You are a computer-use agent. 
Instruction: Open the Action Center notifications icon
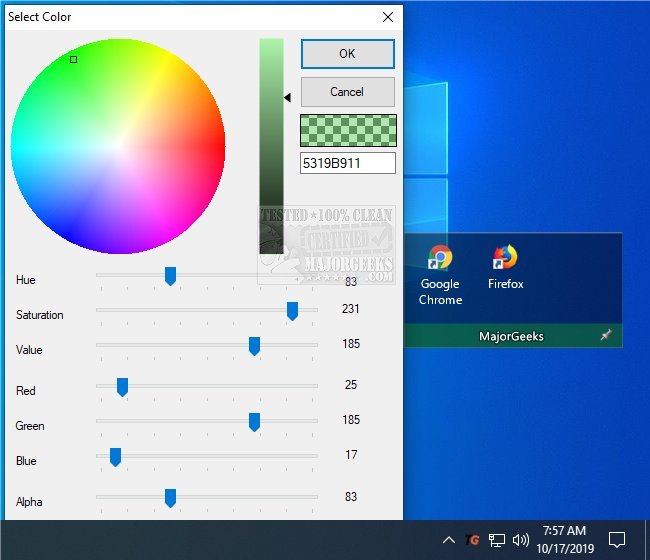pos(617,540)
